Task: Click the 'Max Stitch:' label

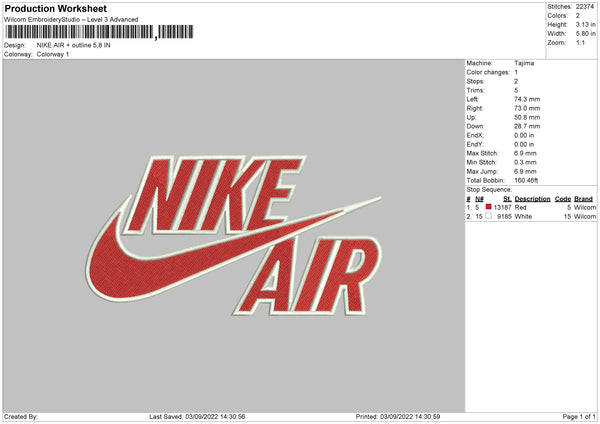Action: [482, 153]
